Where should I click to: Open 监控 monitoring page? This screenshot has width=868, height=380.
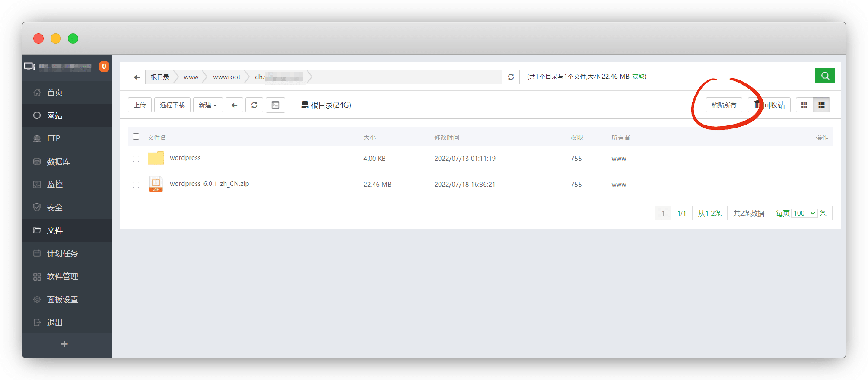point(54,184)
